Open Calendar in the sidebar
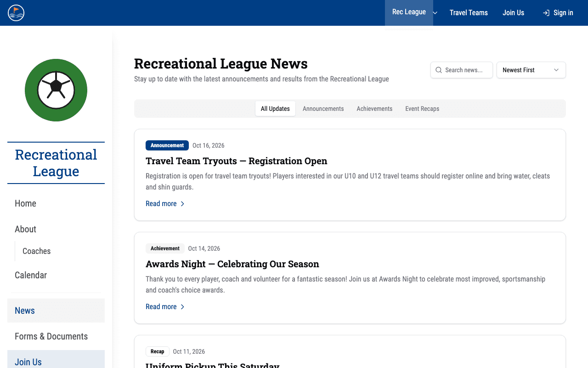The image size is (588, 368). click(56, 275)
